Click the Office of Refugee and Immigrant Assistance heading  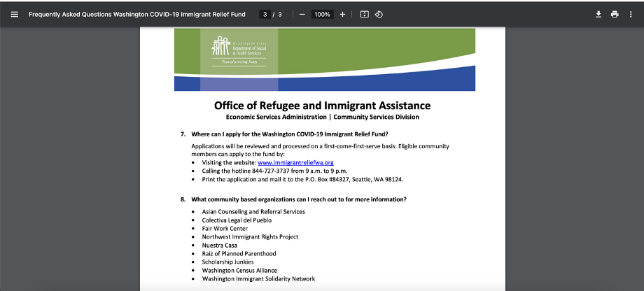(323, 106)
